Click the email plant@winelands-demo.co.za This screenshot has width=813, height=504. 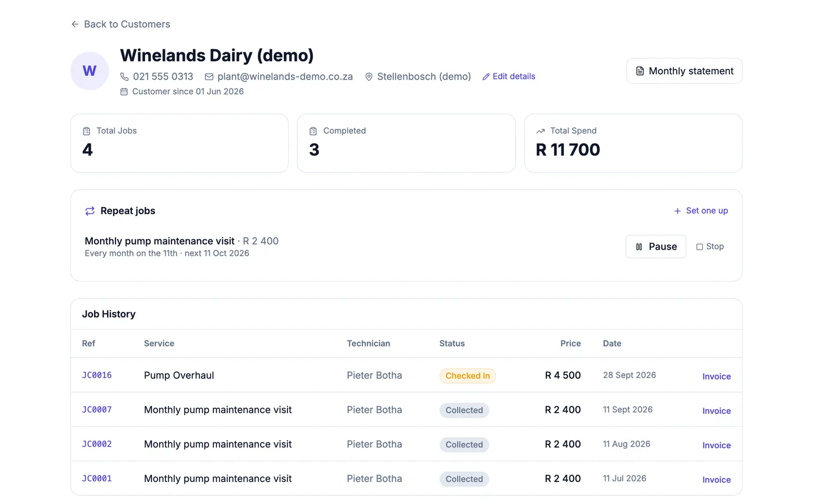click(285, 77)
